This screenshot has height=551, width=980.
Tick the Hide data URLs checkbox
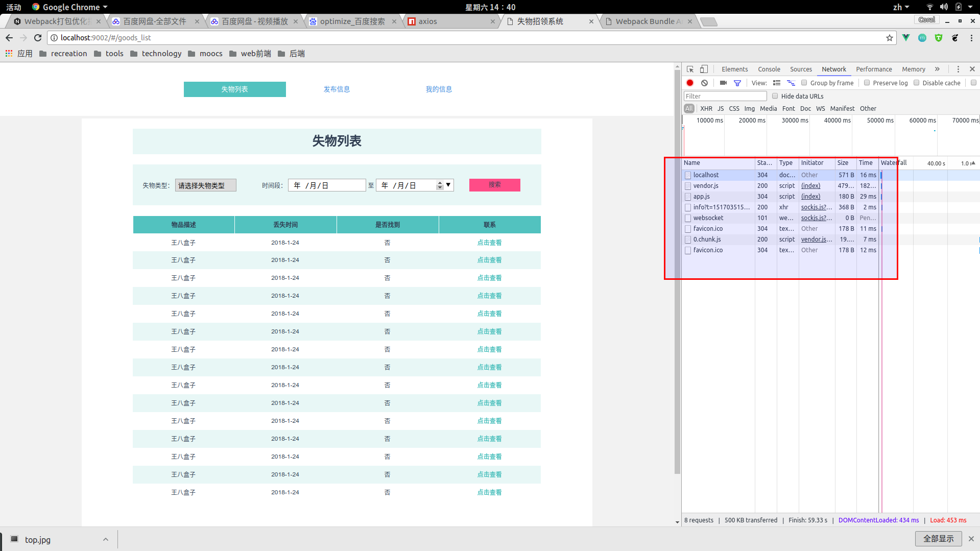[775, 96]
